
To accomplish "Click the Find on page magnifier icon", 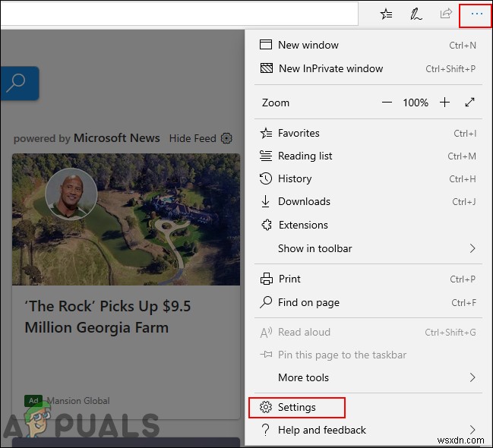I will 266,302.
